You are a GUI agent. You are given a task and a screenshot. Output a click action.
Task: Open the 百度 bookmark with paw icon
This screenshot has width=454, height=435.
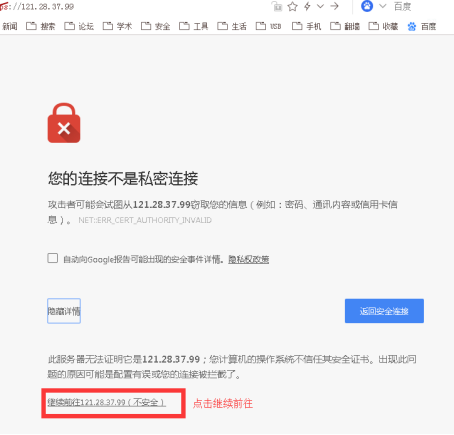tap(422, 26)
